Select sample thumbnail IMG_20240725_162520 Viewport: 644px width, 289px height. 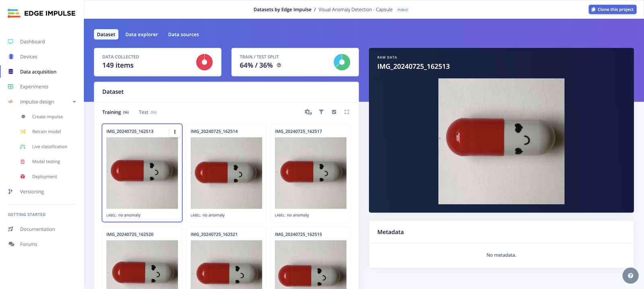142,264
